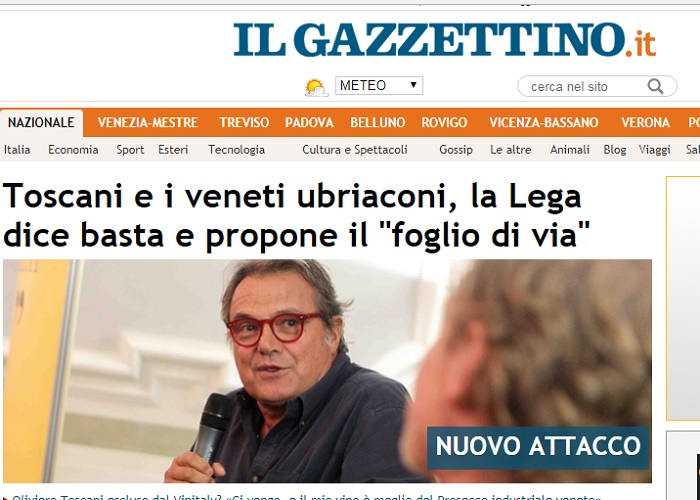
Task: Visit the Gossip section link
Action: point(456,150)
